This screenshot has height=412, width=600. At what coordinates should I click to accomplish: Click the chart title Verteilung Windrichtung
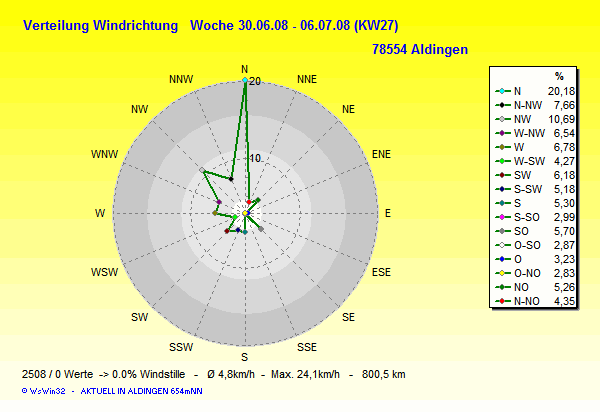coord(101,24)
